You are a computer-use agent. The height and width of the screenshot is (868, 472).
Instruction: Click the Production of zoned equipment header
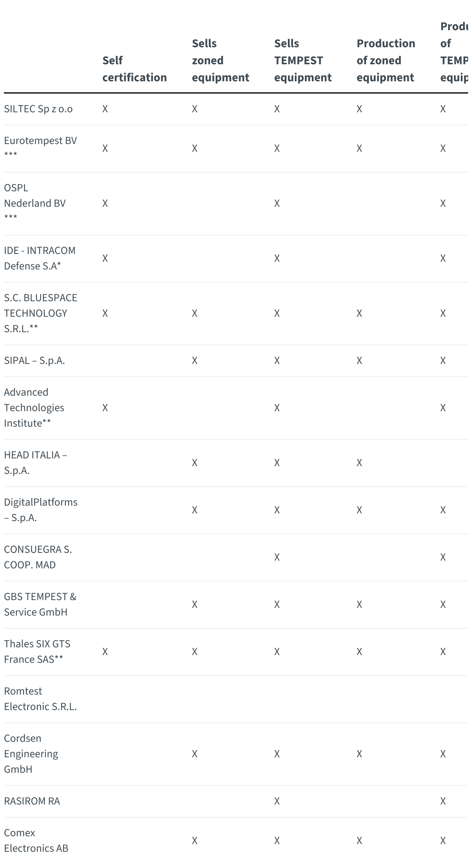[x=386, y=60]
